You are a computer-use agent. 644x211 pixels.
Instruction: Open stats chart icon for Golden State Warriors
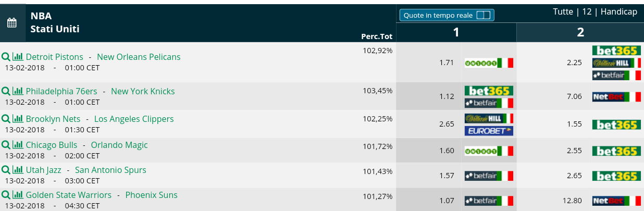coord(18,195)
